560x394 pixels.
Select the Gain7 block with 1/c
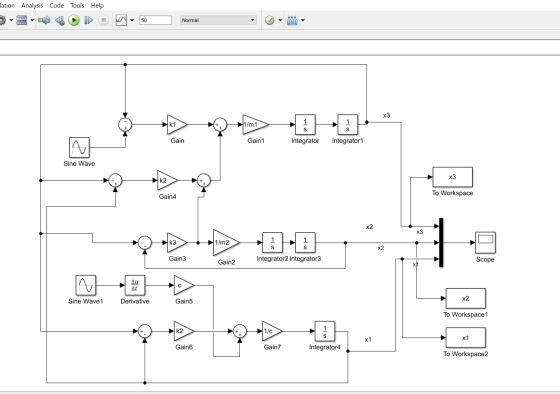click(272, 331)
